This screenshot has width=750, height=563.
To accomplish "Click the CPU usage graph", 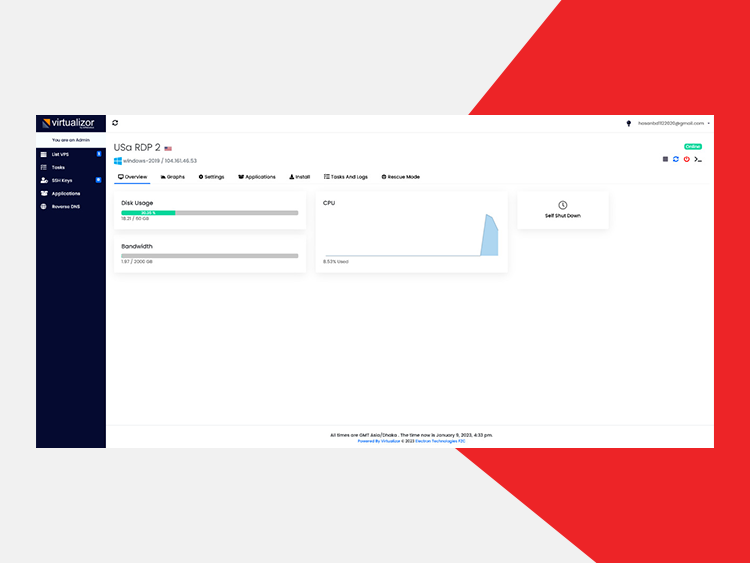I will click(x=411, y=235).
